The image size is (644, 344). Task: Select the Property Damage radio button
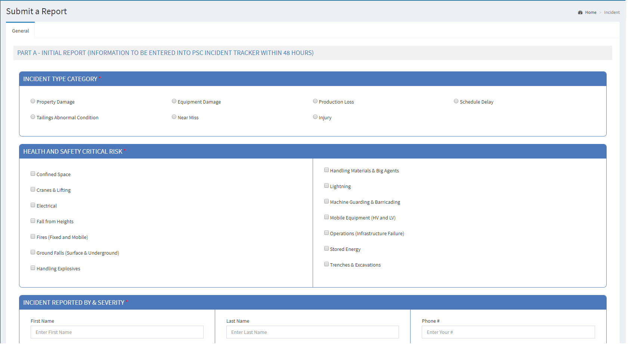(x=33, y=101)
